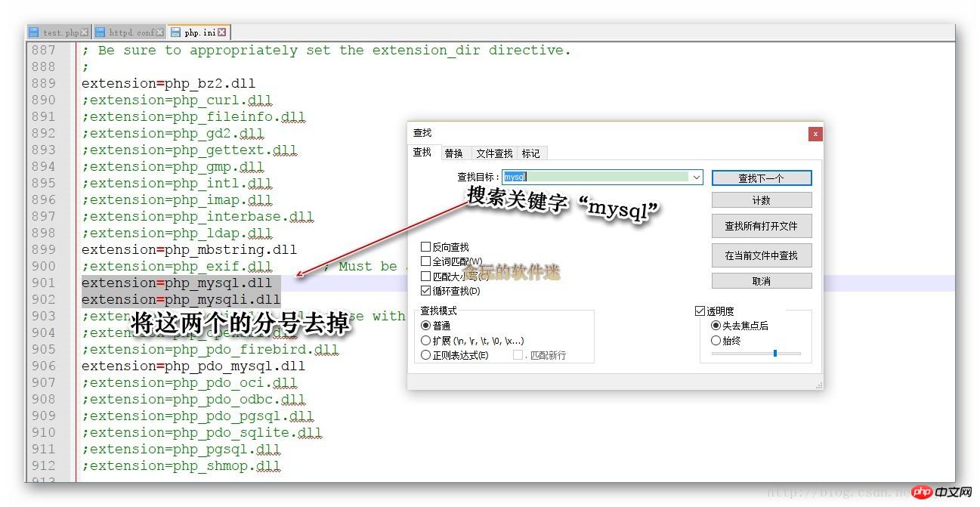Click the ;extension=php_pdo_pgsql.dll line

198,416
